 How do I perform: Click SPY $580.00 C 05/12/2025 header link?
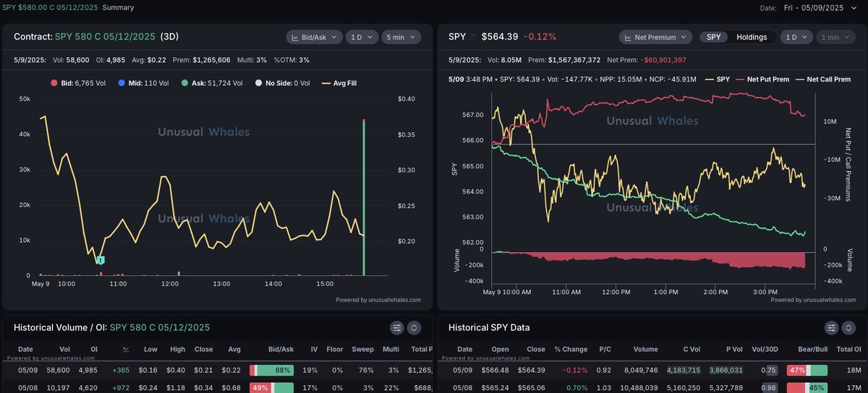coord(49,7)
